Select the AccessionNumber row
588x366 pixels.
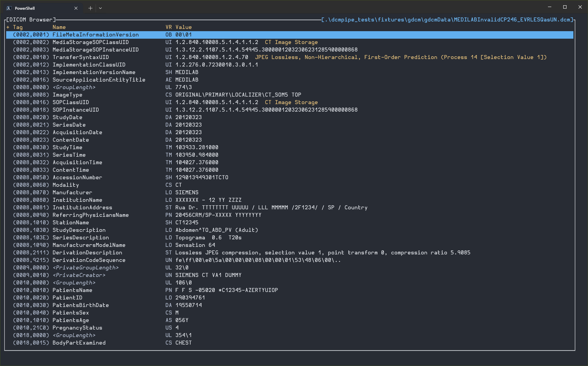[x=290, y=177]
